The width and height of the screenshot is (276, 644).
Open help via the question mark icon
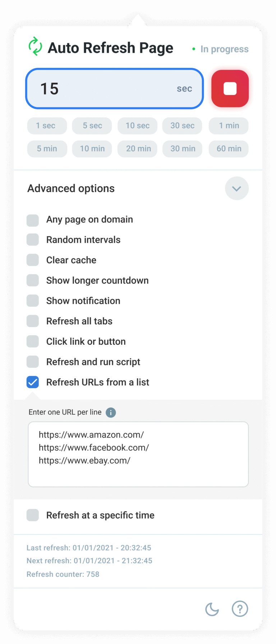pyautogui.click(x=240, y=609)
